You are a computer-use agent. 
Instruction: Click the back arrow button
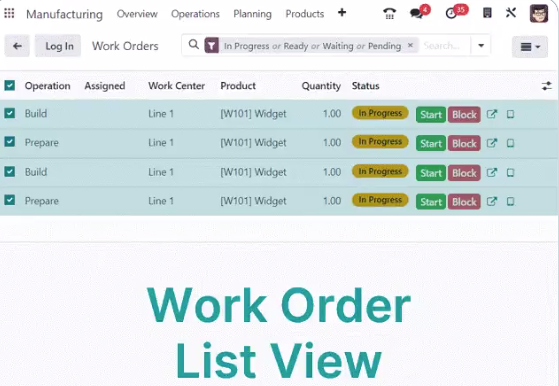point(17,46)
